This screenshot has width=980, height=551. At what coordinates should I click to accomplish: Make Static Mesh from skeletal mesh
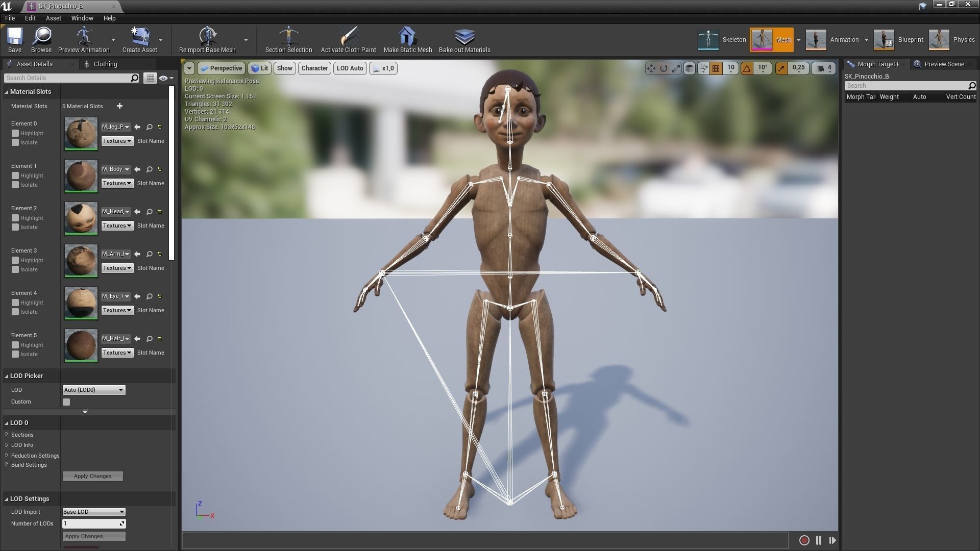tap(407, 40)
